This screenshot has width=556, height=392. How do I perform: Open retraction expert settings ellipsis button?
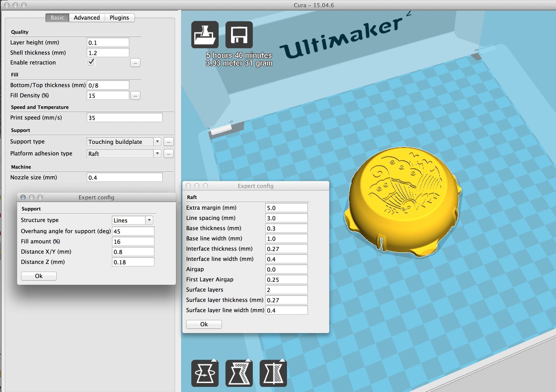[x=135, y=63]
